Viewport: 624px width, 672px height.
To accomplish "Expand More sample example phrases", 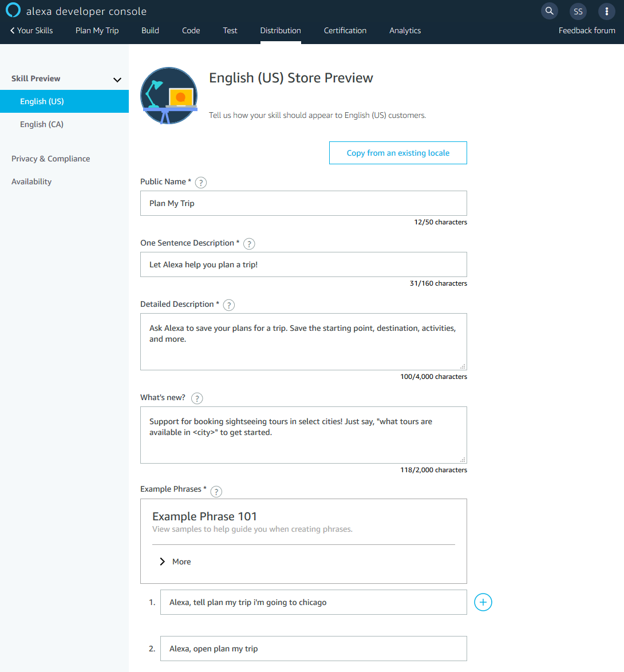I will point(175,562).
